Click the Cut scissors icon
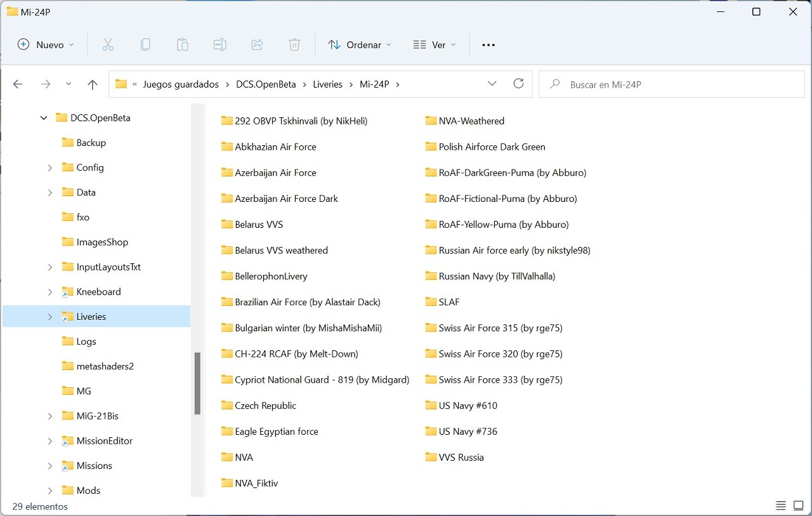 point(108,44)
